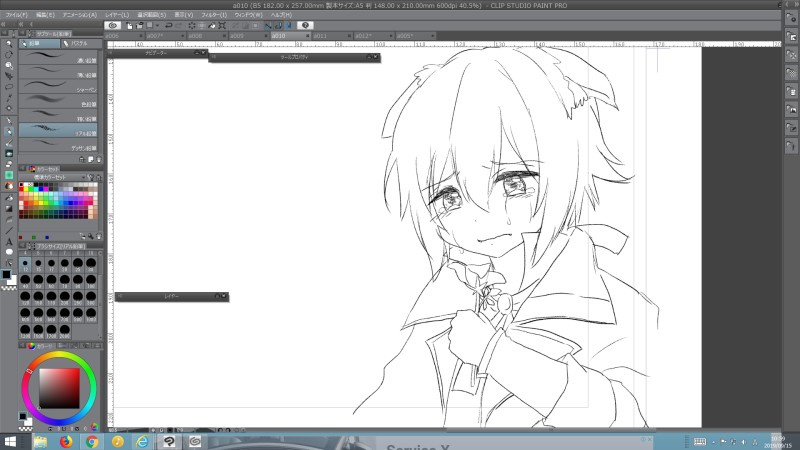Image resolution: width=800 pixels, height=450 pixels.
Task: Open the Layer (レイヤー) menu
Action: tap(117, 15)
